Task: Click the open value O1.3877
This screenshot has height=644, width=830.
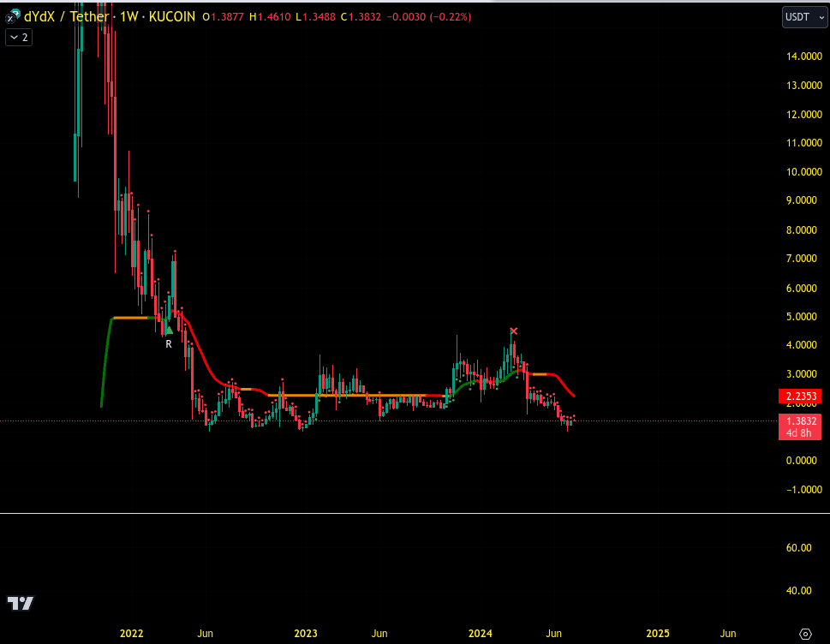Action: point(224,17)
